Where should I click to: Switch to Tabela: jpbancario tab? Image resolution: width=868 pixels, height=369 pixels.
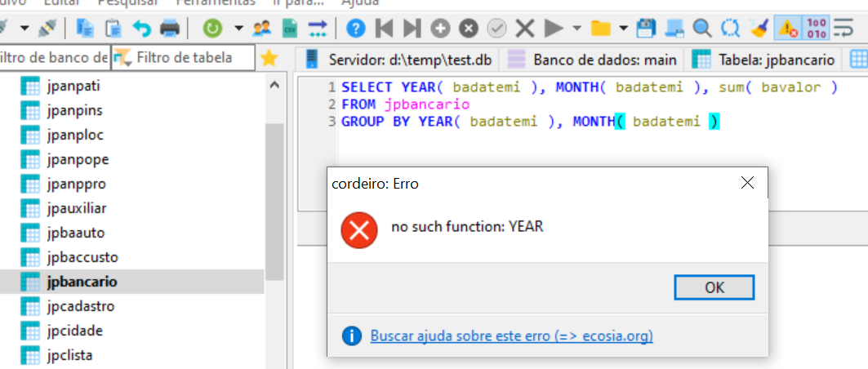point(764,60)
